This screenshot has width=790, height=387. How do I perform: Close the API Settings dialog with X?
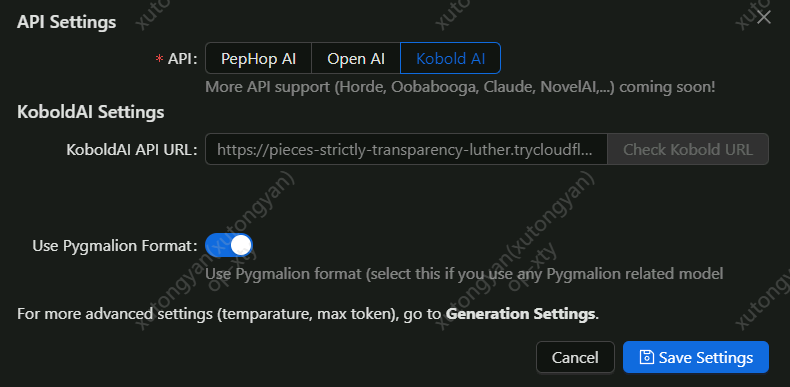[764, 17]
